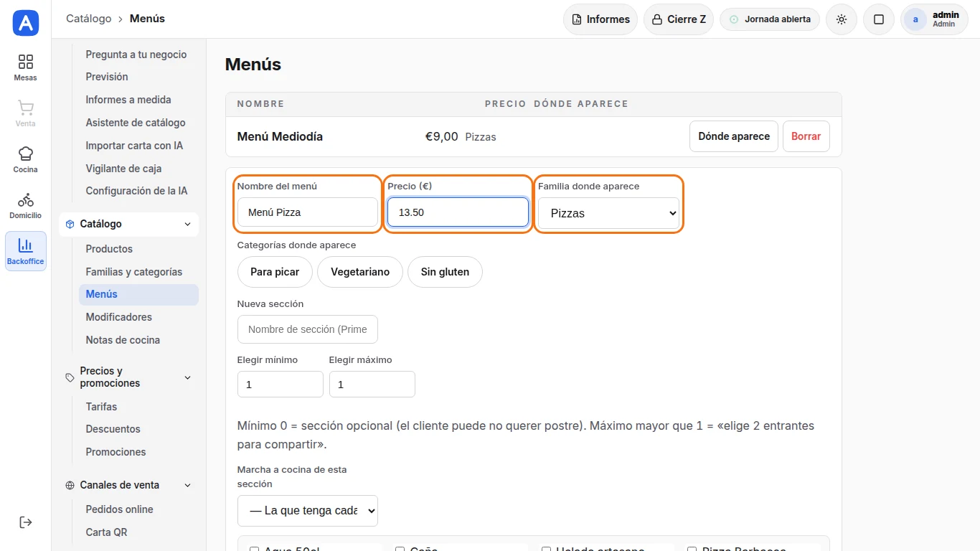Collapse the Catálogo sidebar group
The image size is (980, 551).
pos(128,224)
